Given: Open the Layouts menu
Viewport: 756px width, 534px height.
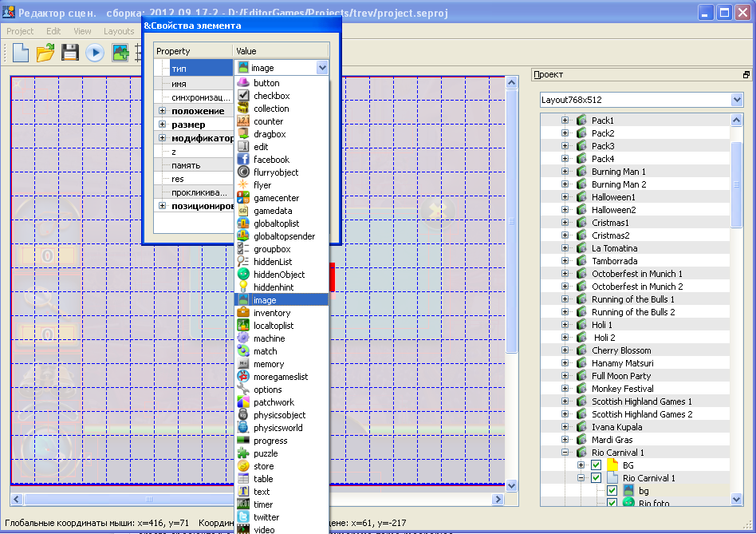Looking at the screenshot, I should point(119,31).
